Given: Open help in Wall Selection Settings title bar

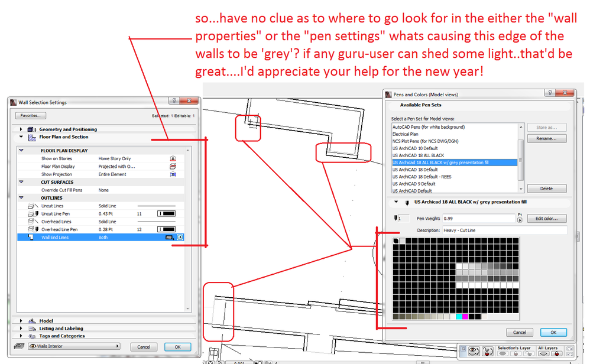Looking at the screenshot, I should [x=174, y=100].
